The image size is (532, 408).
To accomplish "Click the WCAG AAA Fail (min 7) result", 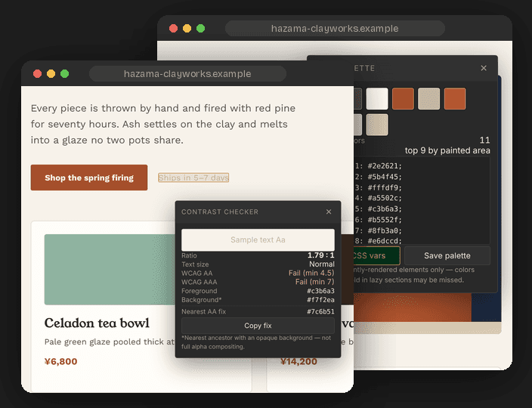I will pyautogui.click(x=314, y=282).
